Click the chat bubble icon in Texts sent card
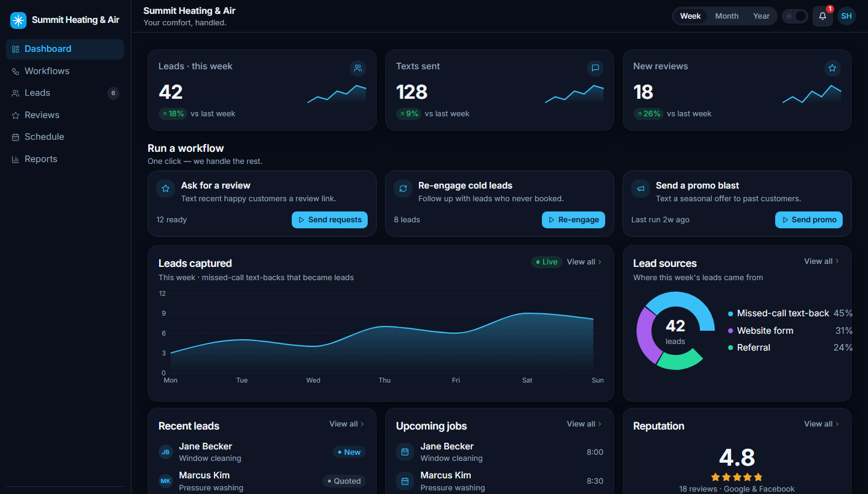This screenshot has width=868, height=494. click(x=595, y=68)
